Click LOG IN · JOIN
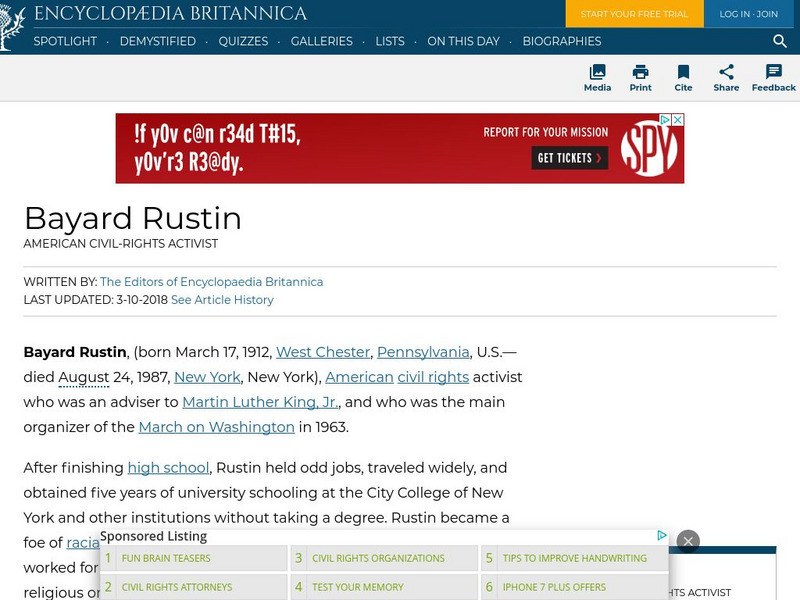The width and height of the screenshot is (800, 600). [748, 15]
